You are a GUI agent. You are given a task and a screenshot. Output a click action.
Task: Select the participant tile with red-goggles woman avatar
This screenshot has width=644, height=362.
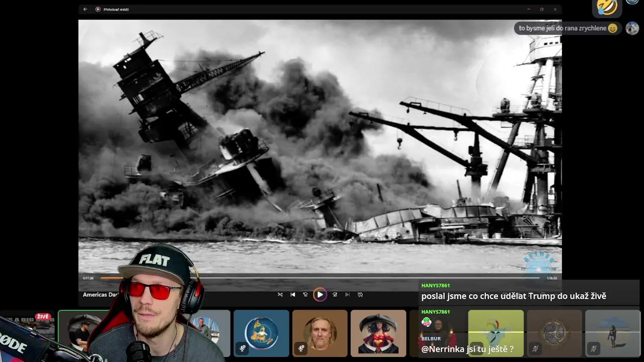tap(378, 333)
